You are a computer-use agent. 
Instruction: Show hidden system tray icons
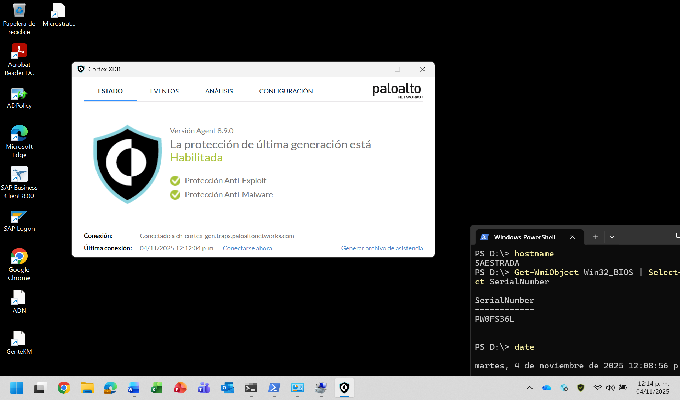(x=530, y=388)
